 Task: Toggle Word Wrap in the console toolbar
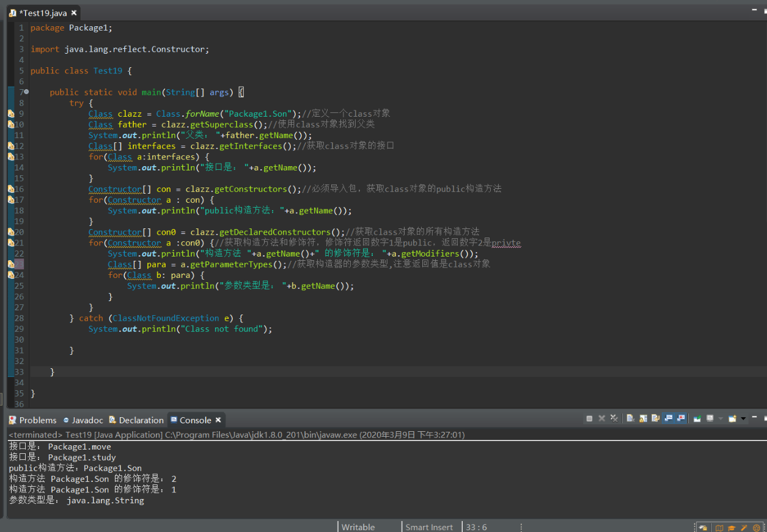pos(655,418)
